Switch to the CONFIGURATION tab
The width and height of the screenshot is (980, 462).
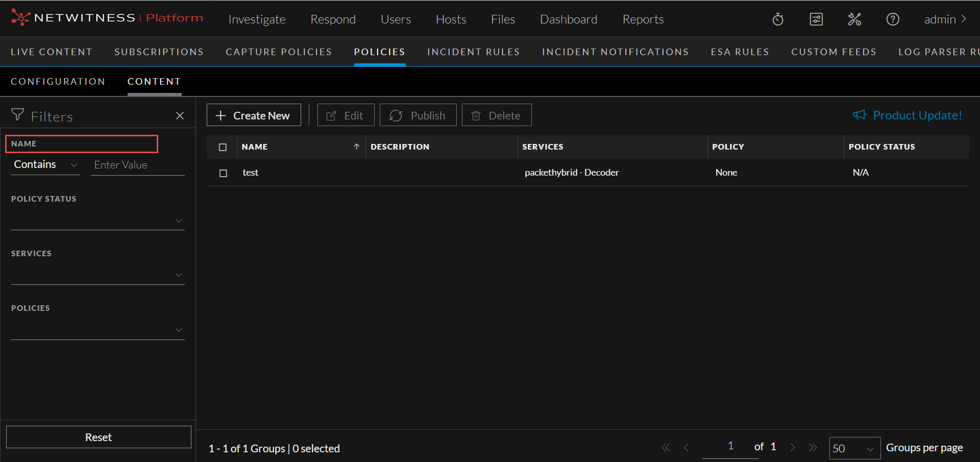point(58,81)
